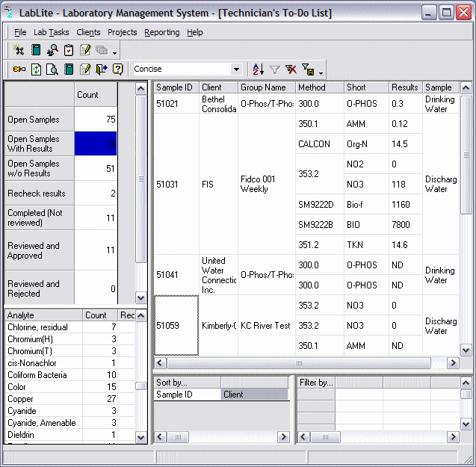Click the SM9222D method cell
Screen dimensions: 476x467
320,204
